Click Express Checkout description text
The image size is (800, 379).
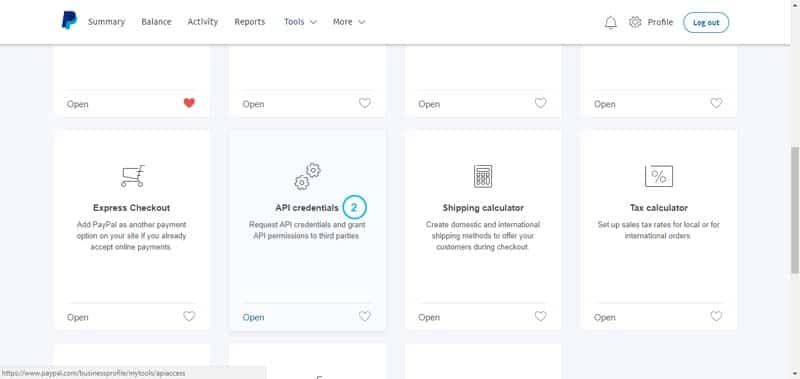132,236
